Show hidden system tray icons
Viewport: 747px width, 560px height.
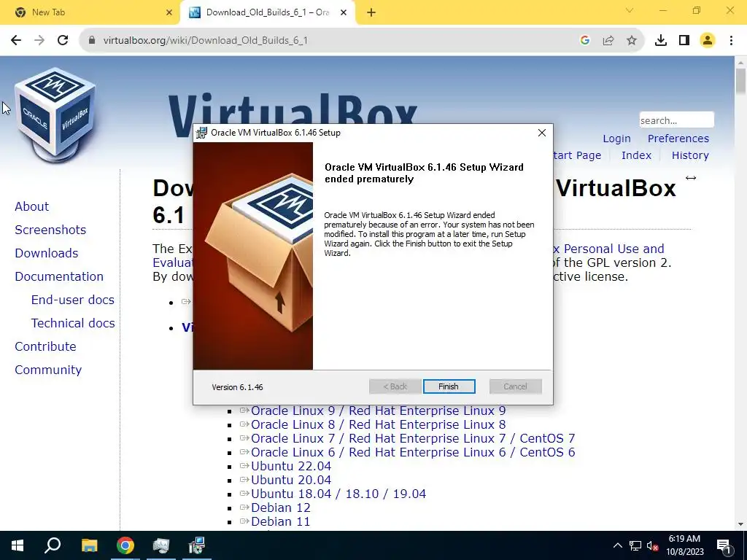tap(617, 545)
